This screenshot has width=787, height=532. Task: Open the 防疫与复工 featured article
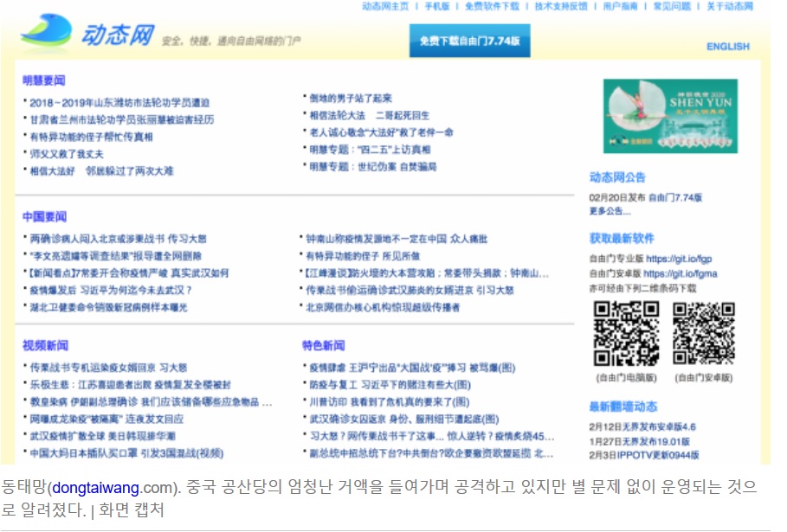(x=390, y=385)
